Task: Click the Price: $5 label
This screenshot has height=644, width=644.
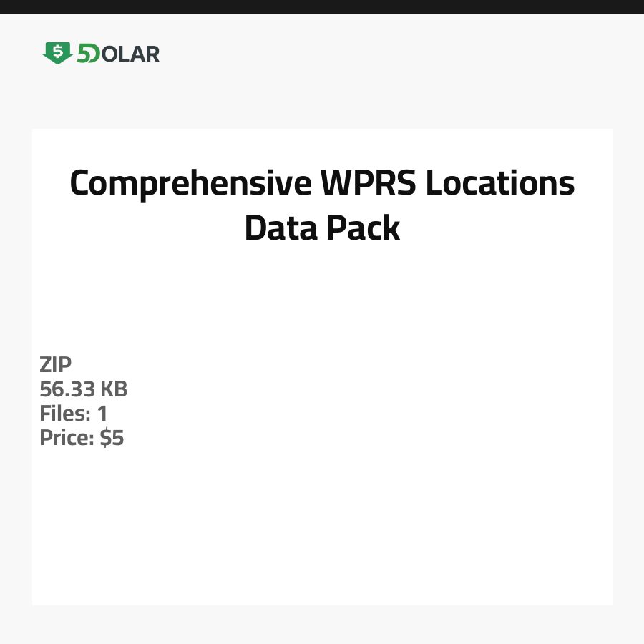Action: point(82,438)
